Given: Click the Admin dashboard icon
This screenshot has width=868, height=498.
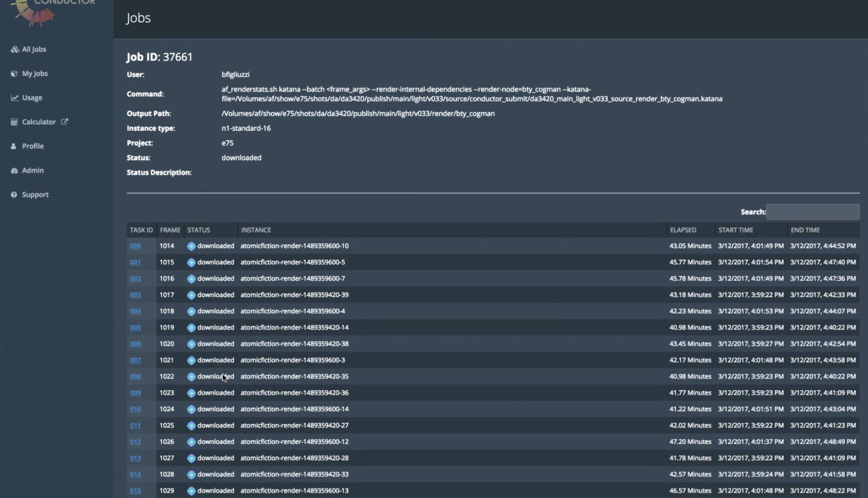Looking at the screenshot, I should coord(14,170).
